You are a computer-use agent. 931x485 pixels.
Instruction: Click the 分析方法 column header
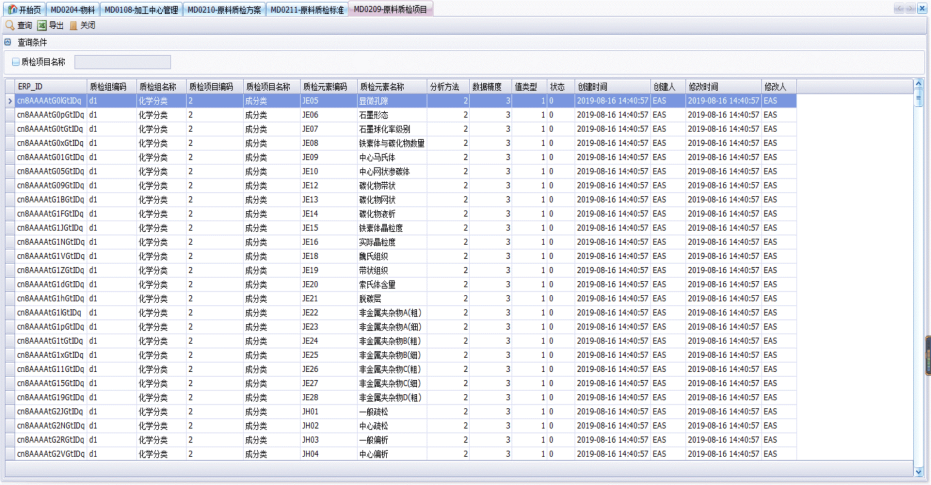click(x=448, y=87)
